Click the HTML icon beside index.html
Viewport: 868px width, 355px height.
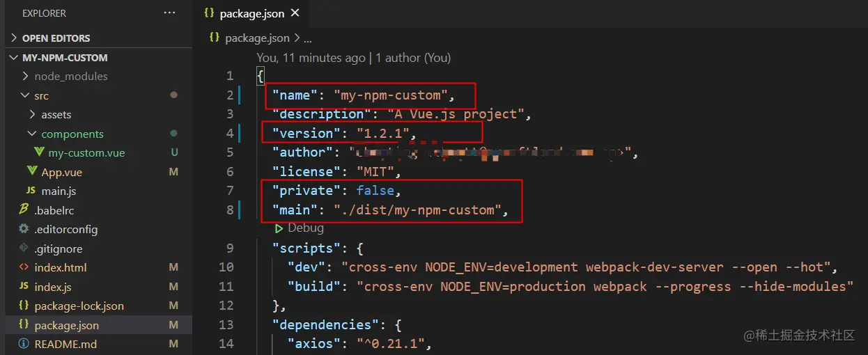point(24,267)
